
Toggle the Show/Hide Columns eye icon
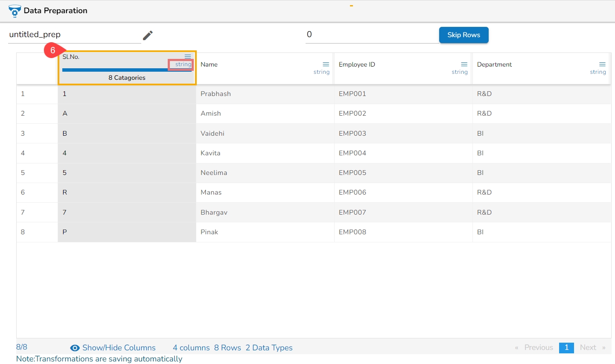75,348
